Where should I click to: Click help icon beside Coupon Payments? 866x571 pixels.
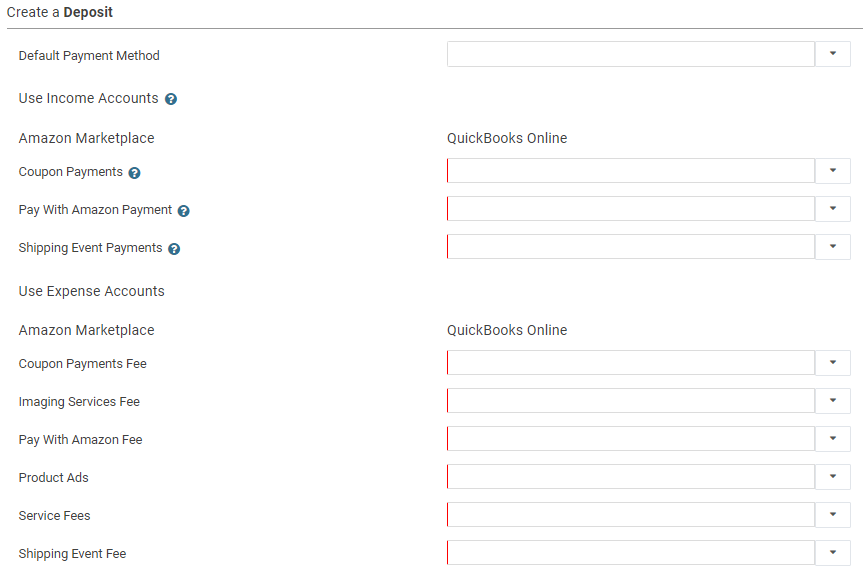pyautogui.click(x=134, y=173)
